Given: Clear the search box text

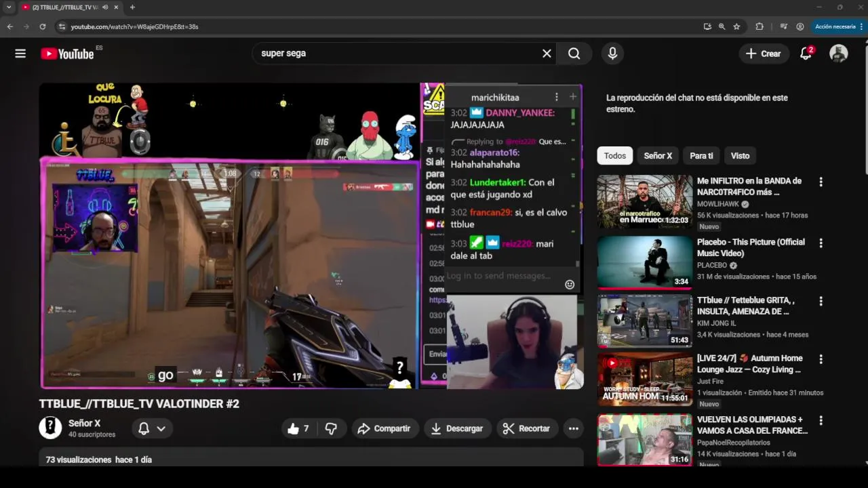Looking at the screenshot, I should click(547, 54).
